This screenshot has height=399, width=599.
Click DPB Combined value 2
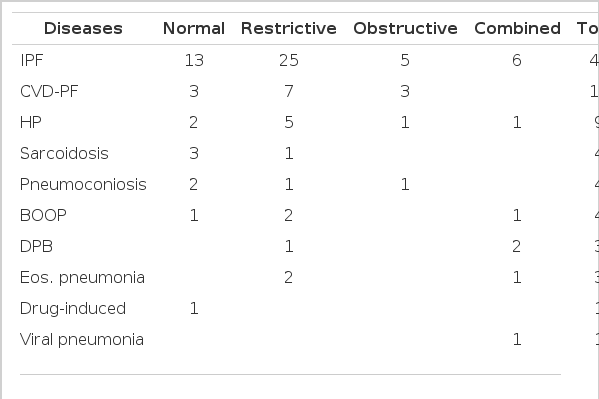tap(516, 246)
